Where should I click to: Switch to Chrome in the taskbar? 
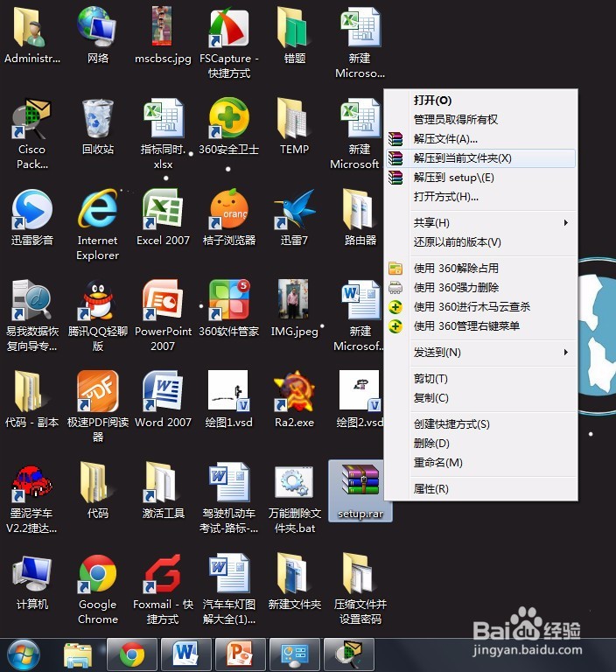click(132, 654)
